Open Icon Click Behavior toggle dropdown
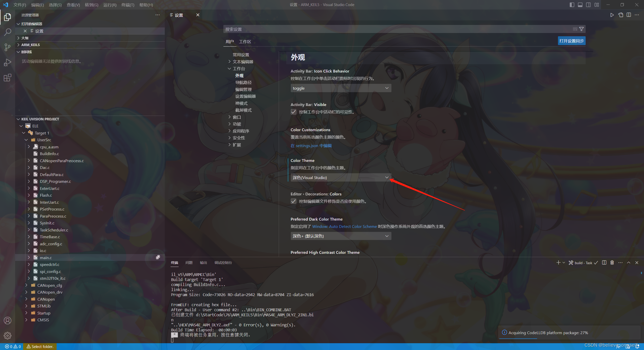 coord(341,88)
